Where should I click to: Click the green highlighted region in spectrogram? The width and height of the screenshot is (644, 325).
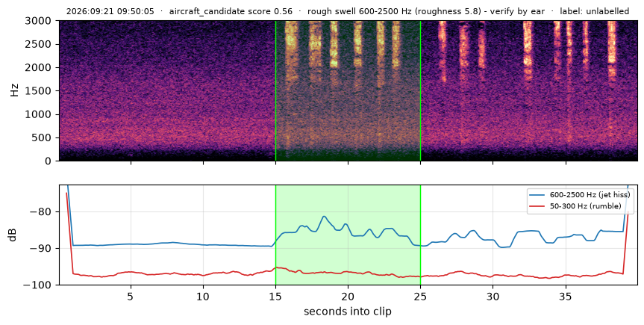[348, 90]
